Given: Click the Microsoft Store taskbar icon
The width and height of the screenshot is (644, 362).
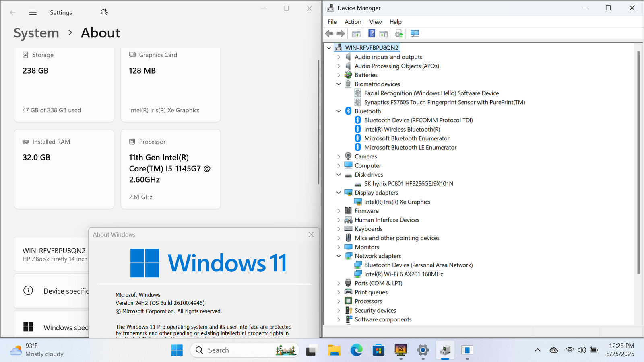Looking at the screenshot, I should point(378,350).
